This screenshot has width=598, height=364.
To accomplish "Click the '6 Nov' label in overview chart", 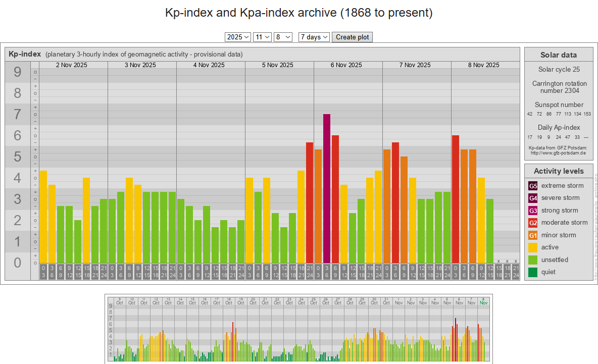I will (459, 301).
